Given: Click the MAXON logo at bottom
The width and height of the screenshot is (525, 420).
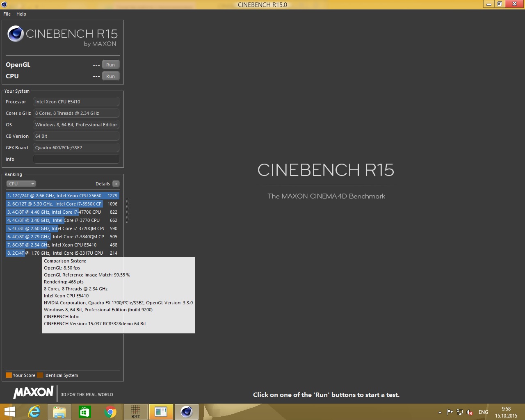Looking at the screenshot, I should click(34, 393).
